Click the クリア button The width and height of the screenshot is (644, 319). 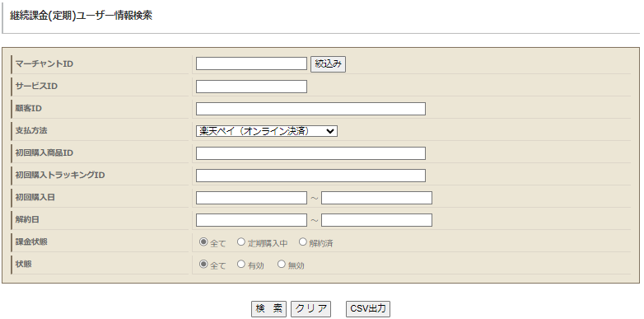pyautogui.click(x=310, y=309)
